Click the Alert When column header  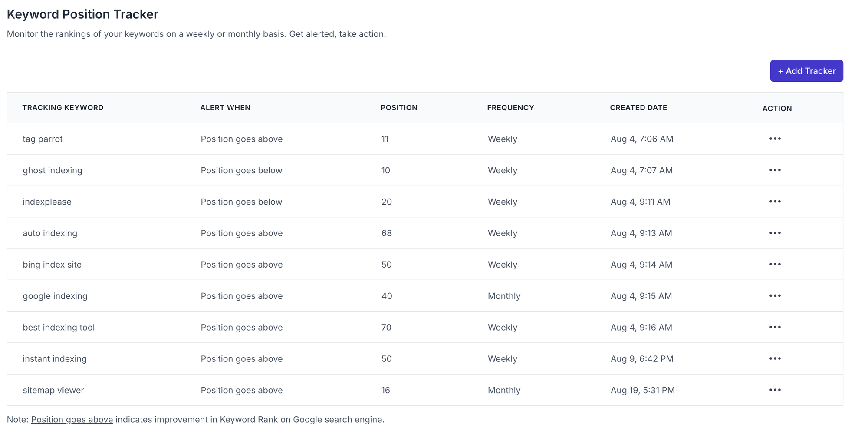pos(225,108)
